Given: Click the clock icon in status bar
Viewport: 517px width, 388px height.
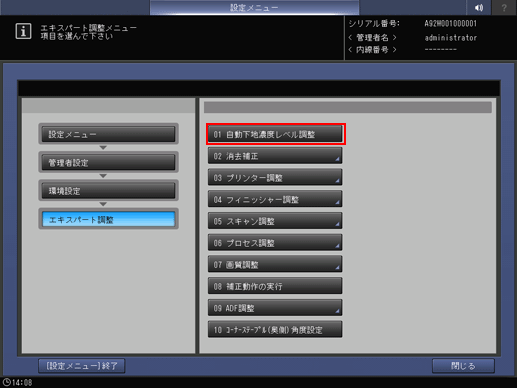Looking at the screenshot, I should 6,382.
